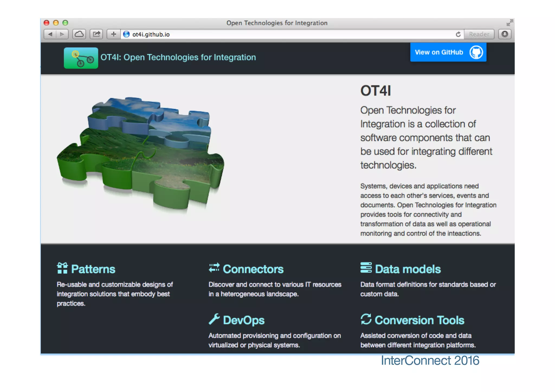
Task: Enter fullscreen with the top-right arrows icon
Action: point(509,23)
